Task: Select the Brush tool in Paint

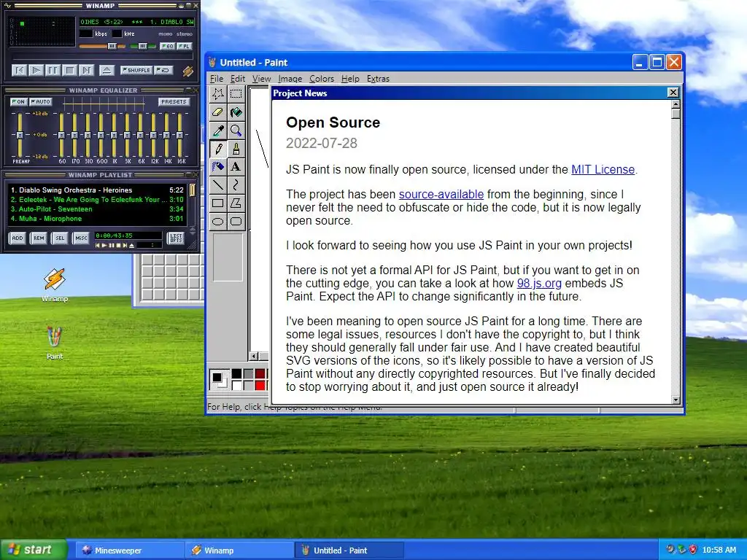Action: click(x=236, y=149)
